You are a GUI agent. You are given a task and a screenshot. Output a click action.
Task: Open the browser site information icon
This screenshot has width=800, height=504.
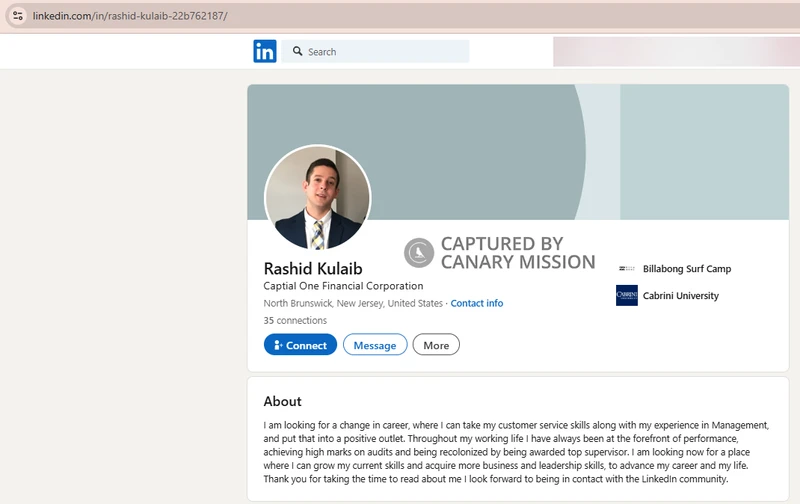[18, 16]
